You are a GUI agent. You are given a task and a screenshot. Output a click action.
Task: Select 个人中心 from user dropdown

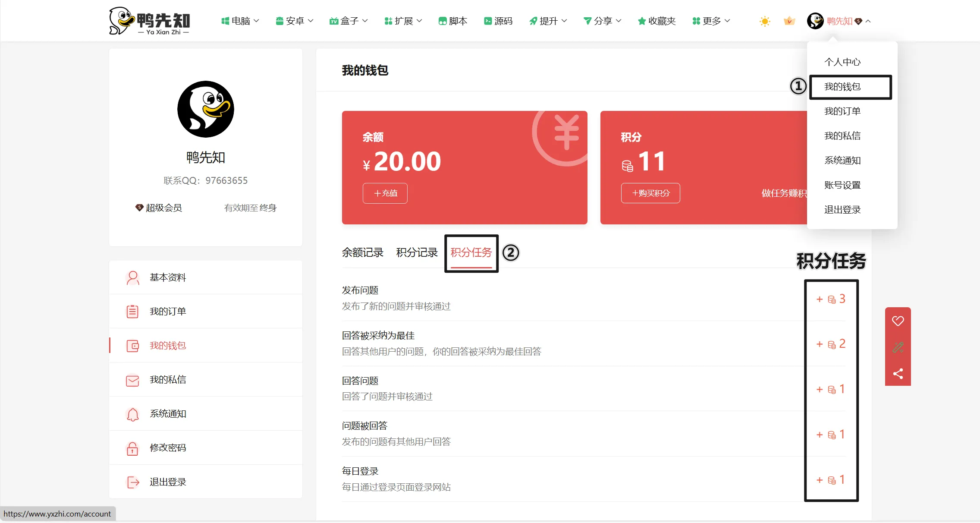(x=842, y=62)
